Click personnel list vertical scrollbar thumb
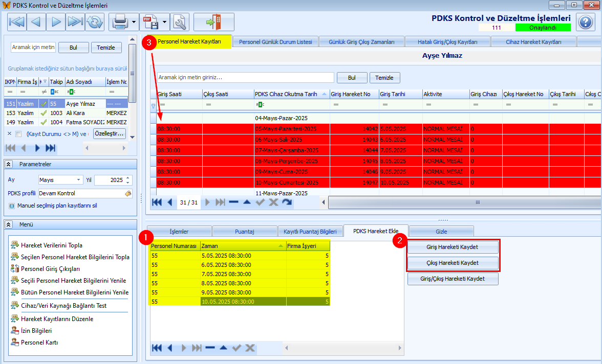The image size is (602, 364). (132, 73)
